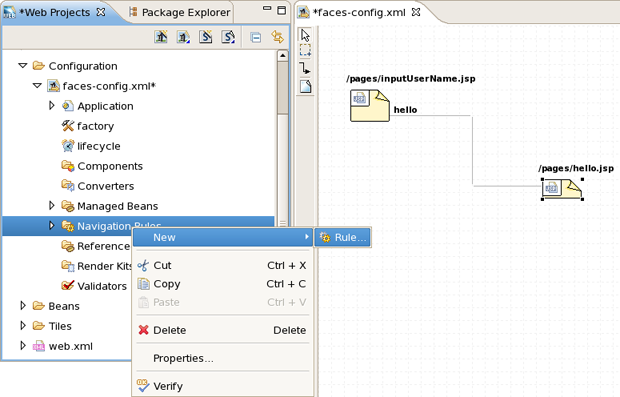Select the lifecycle tree item text
This screenshot has width=620, height=397.
[99, 146]
